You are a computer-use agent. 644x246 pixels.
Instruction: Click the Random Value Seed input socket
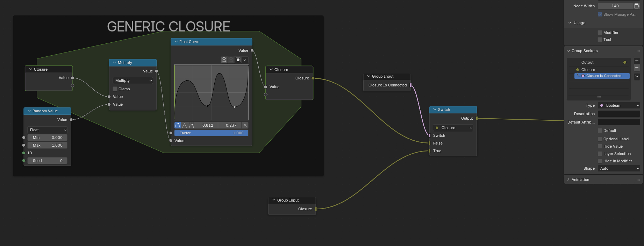24,161
